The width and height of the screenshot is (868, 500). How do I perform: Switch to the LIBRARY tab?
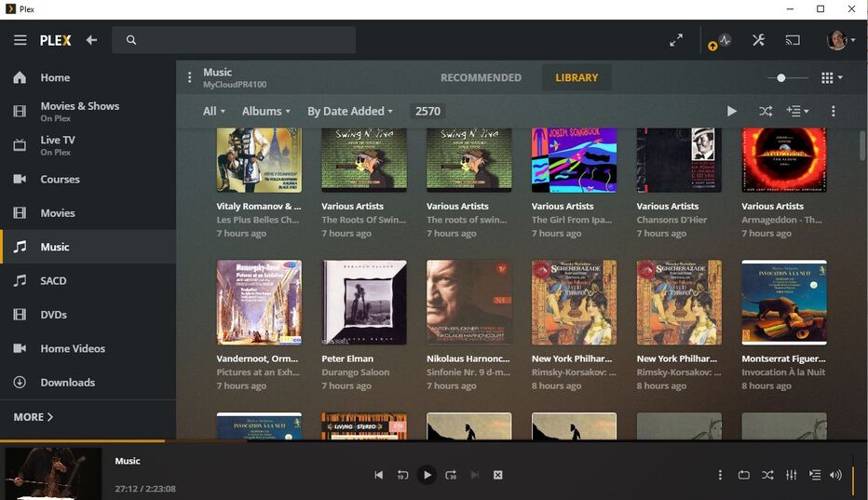point(576,77)
